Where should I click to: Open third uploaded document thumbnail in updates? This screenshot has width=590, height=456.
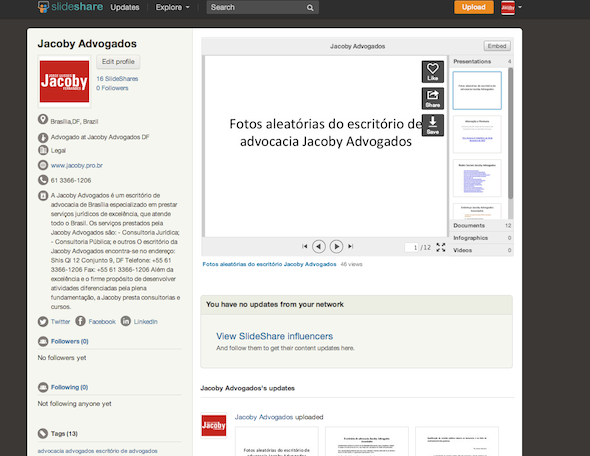pyautogui.click(x=457, y=441)
